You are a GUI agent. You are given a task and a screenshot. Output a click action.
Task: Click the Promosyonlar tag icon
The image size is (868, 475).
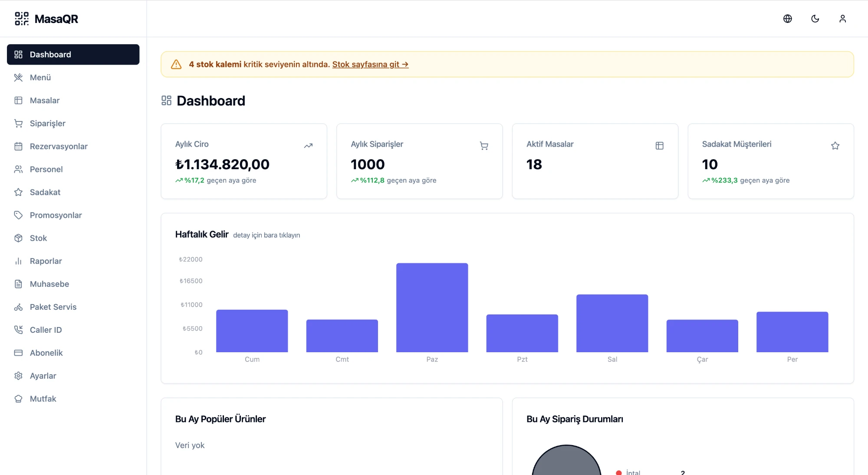(x=18, y=215)
